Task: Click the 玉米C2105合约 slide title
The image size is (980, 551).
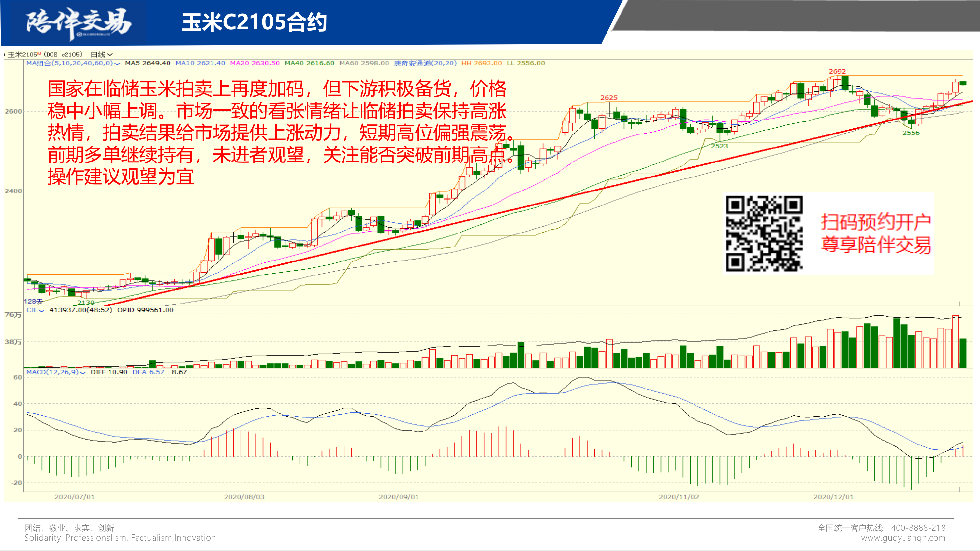Action: (x=254, y=23)
